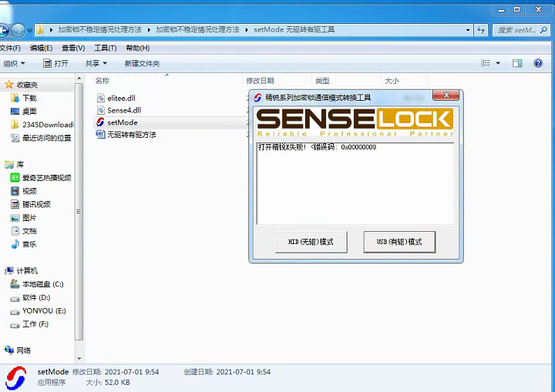Open 桌面 in the sidebar
Viewport: 555px width, 392px height.
29,111
